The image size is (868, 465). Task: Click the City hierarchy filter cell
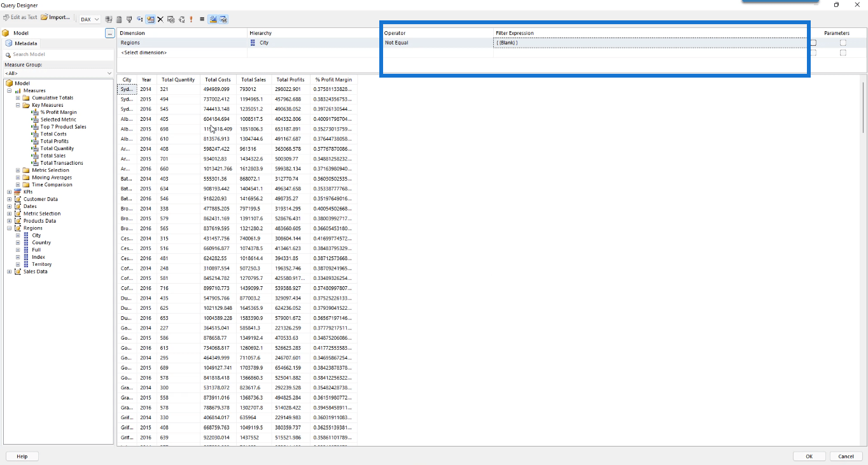(x=314, y=43)
